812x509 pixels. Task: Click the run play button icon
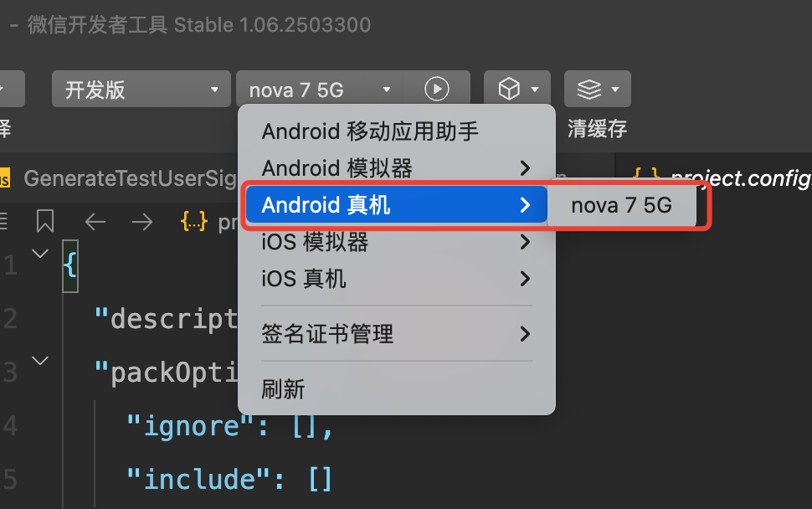(436, 89)
